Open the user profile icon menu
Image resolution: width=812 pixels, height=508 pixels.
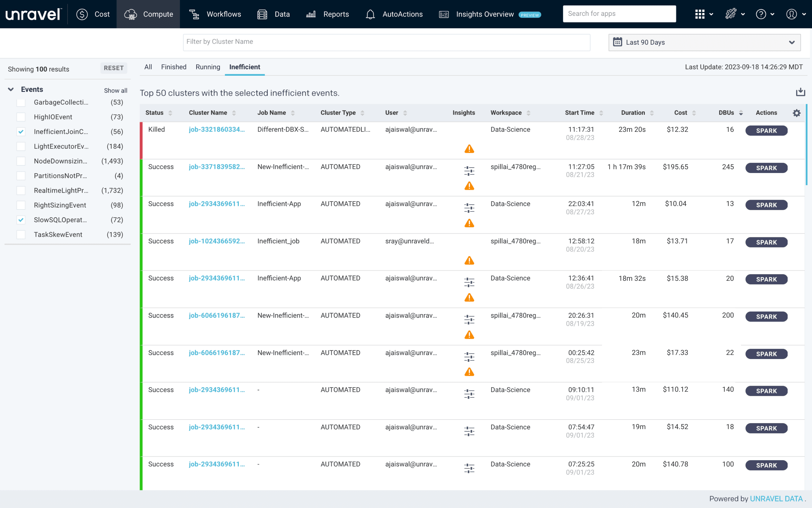pos(791,14)
